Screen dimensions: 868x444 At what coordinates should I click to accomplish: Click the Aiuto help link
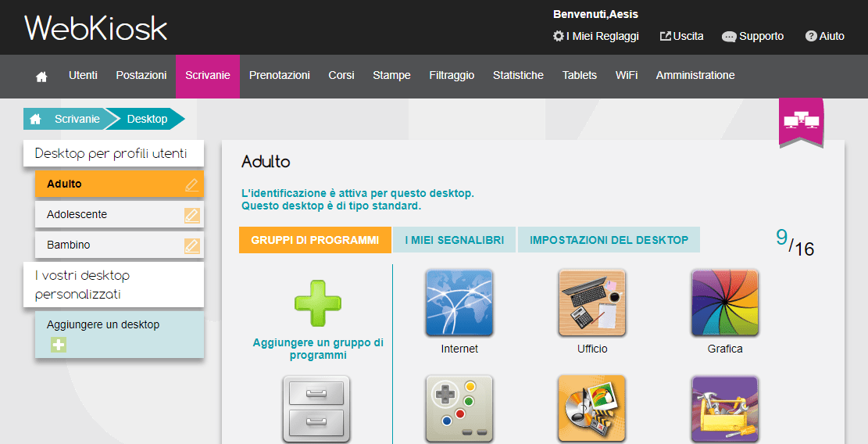[831, 36]
